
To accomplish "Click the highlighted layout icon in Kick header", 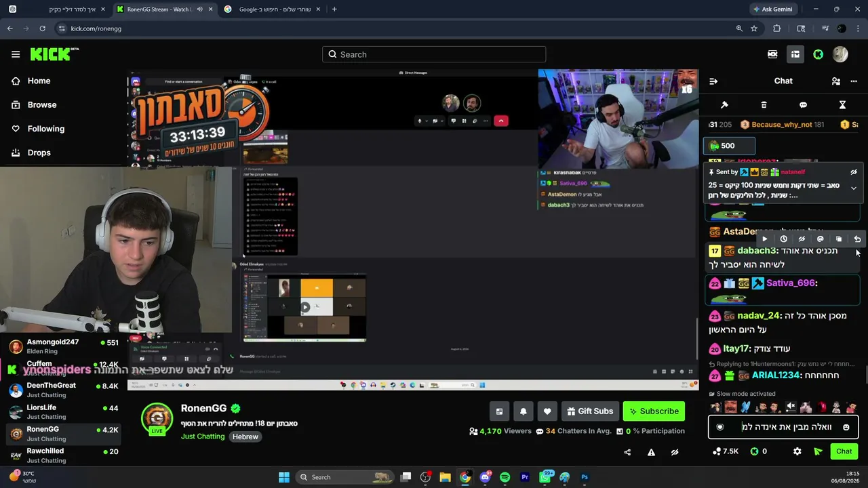I will coord(795,54).
